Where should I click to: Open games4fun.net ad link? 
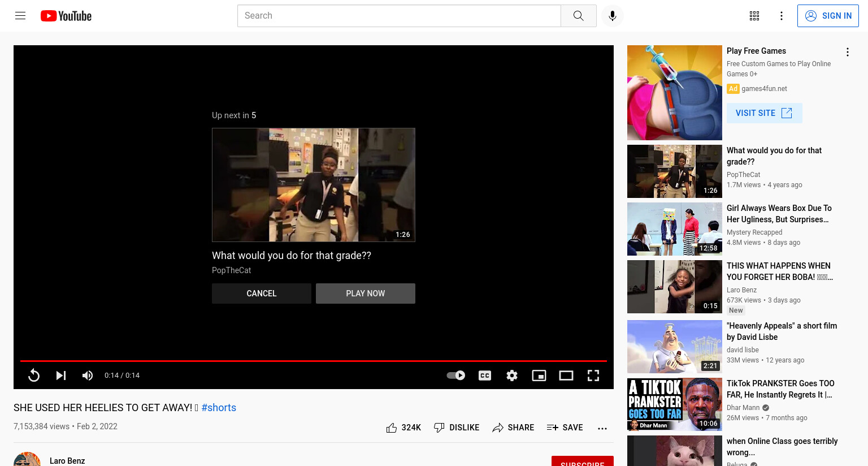pyautogui.click(x=764, y=89)
